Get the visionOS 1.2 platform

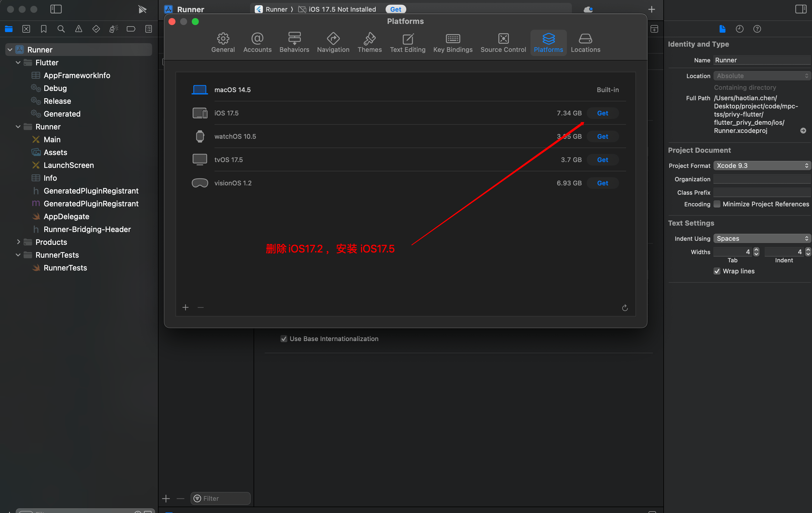[603, 183]
